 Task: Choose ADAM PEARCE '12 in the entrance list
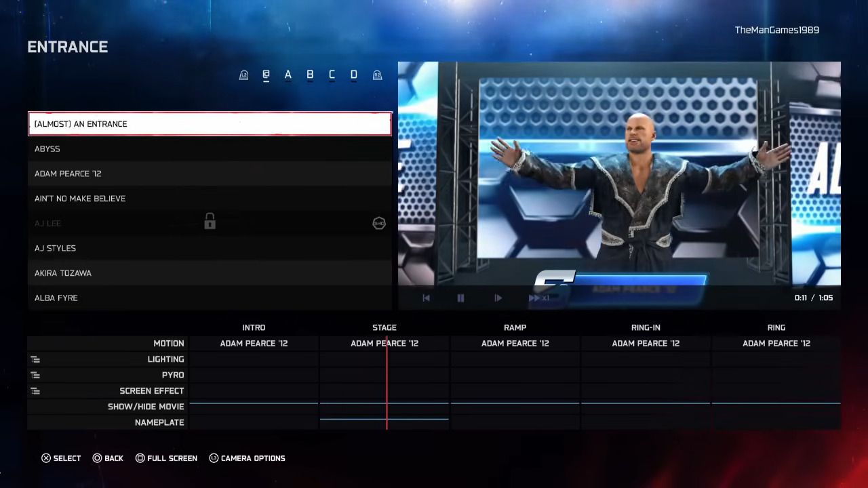[210, 174]
